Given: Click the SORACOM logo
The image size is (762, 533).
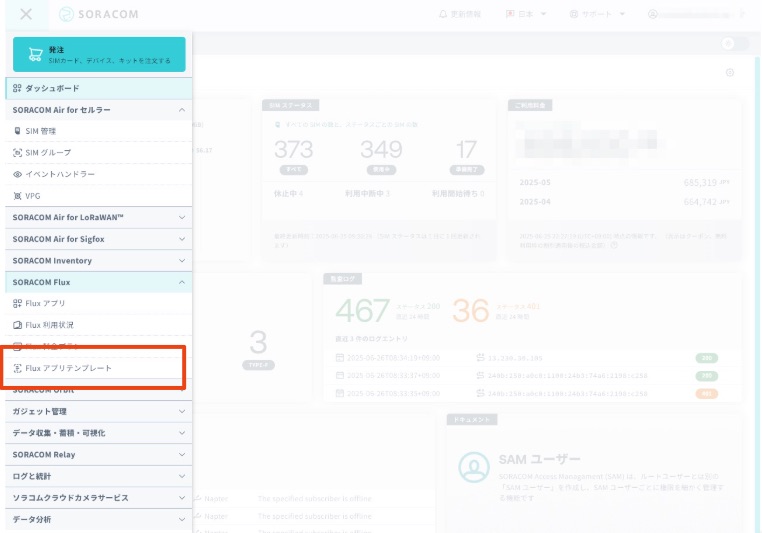Looking at the screenshot, I should click(x=99, y=14).
